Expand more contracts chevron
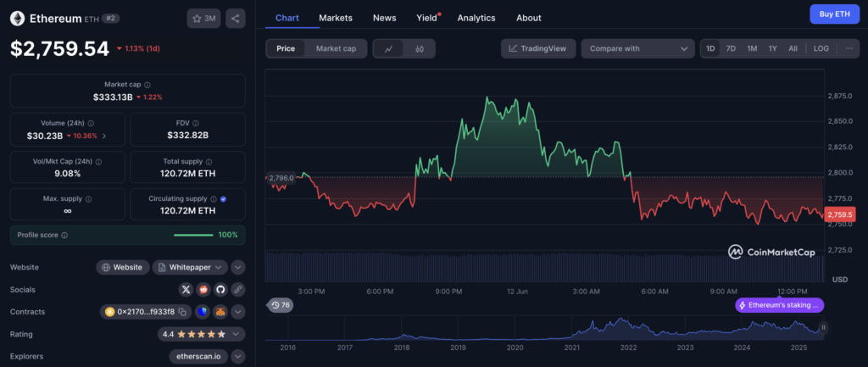 point(238,312)
